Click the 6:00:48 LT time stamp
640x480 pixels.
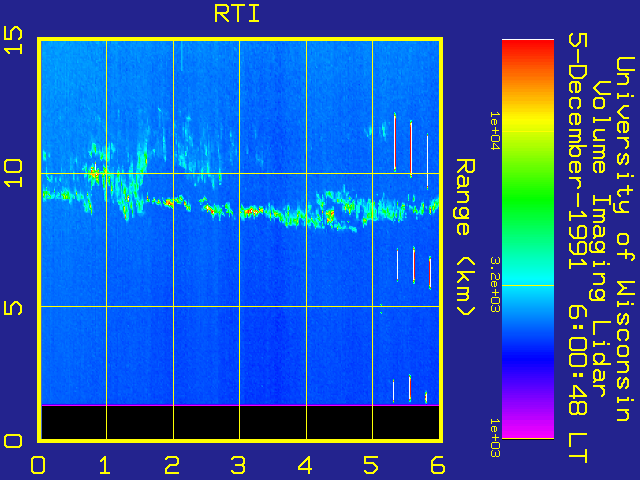[x=578, y=385]
